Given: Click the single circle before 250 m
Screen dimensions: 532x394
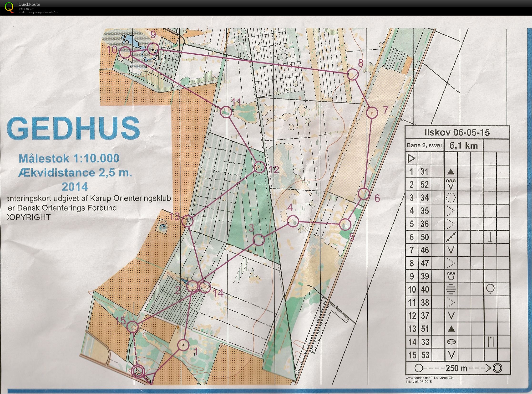Looking at the screenshot, I should 418,368.
